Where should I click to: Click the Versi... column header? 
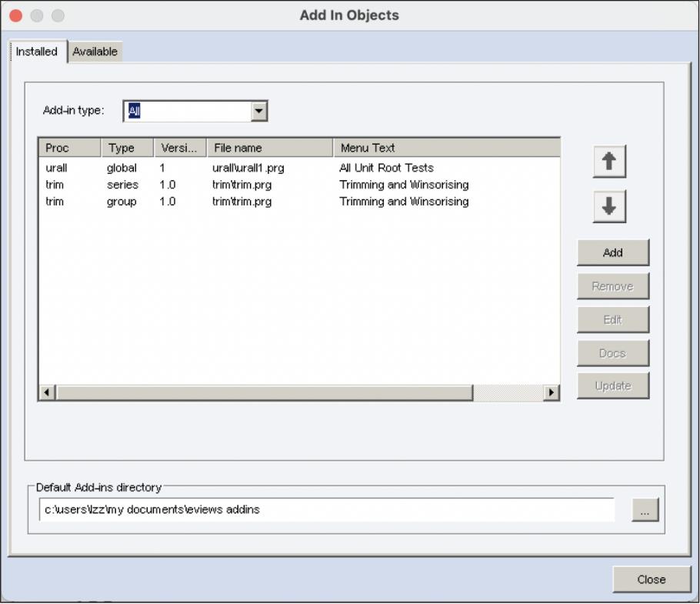[x=179, y=148]
